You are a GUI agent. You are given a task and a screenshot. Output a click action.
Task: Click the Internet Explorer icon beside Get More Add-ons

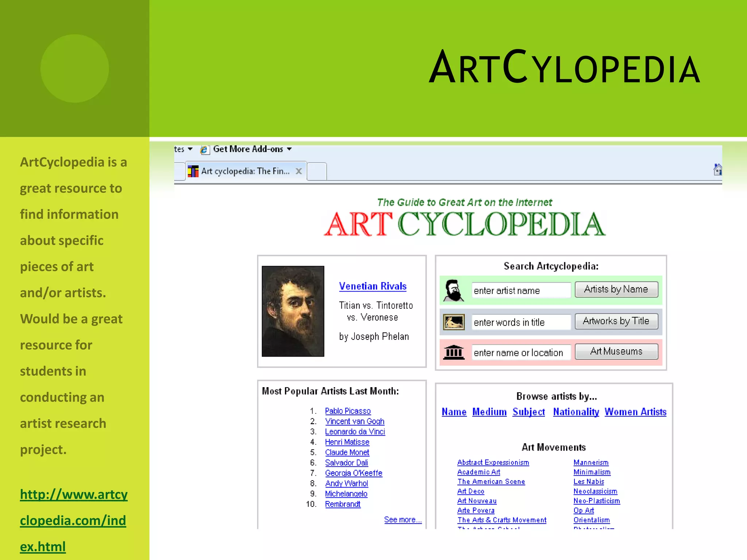pyautogui.click(x=205, y=149)
